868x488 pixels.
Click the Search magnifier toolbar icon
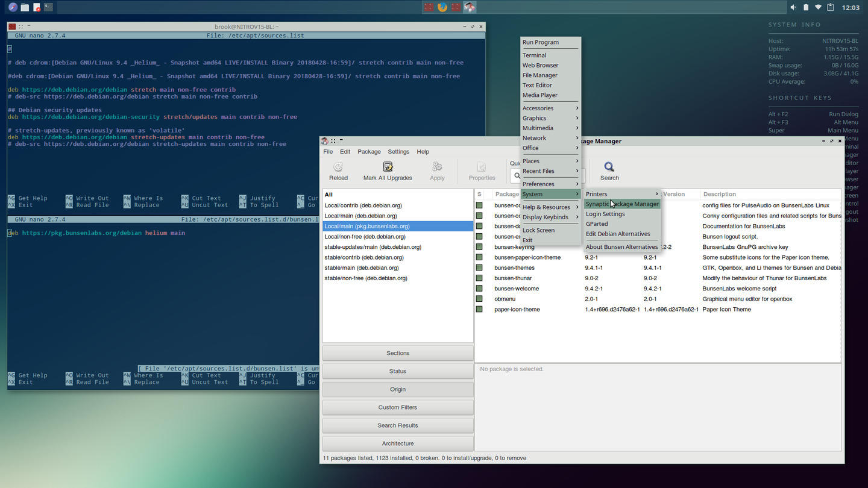click(x=609, y=167)
